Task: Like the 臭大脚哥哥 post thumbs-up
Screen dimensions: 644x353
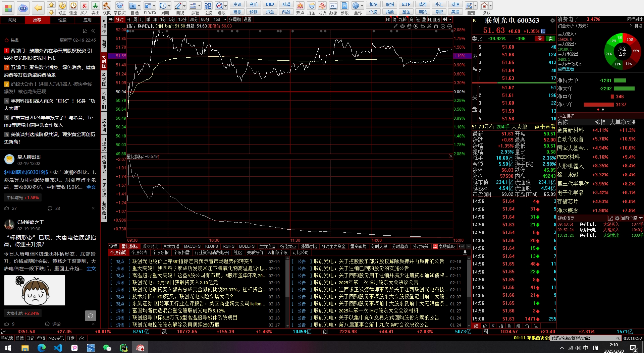Action: [7, 208]
